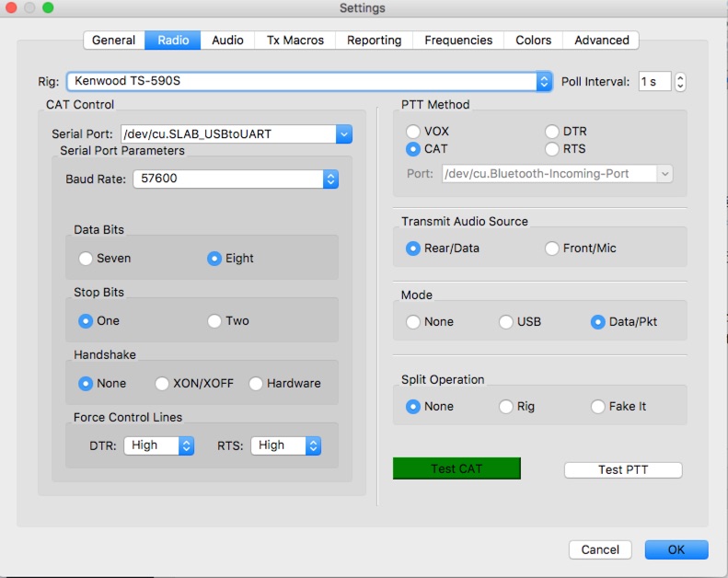Select Seven data bits

[x=87, y=259]
